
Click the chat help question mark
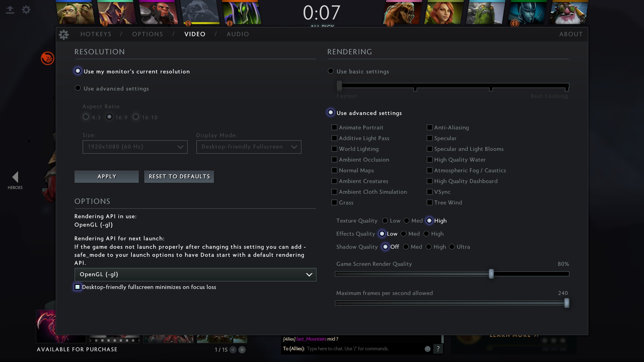pos(438,349)
